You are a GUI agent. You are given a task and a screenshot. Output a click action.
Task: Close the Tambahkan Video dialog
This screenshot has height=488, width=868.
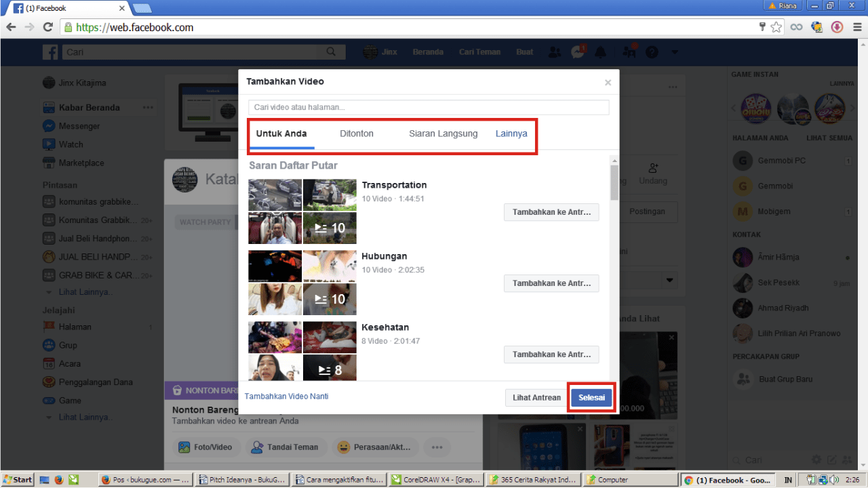[x=608, y=83]
